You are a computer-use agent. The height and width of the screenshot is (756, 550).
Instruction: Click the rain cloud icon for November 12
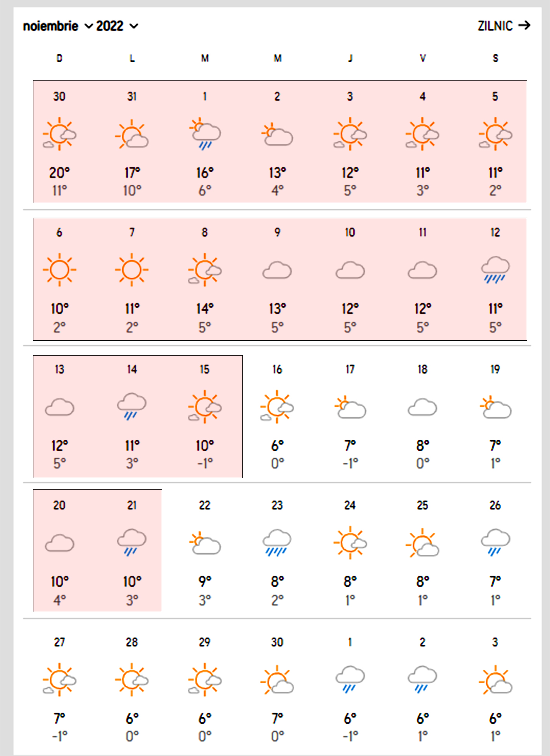pyautogui.click(x=495, y=270)
